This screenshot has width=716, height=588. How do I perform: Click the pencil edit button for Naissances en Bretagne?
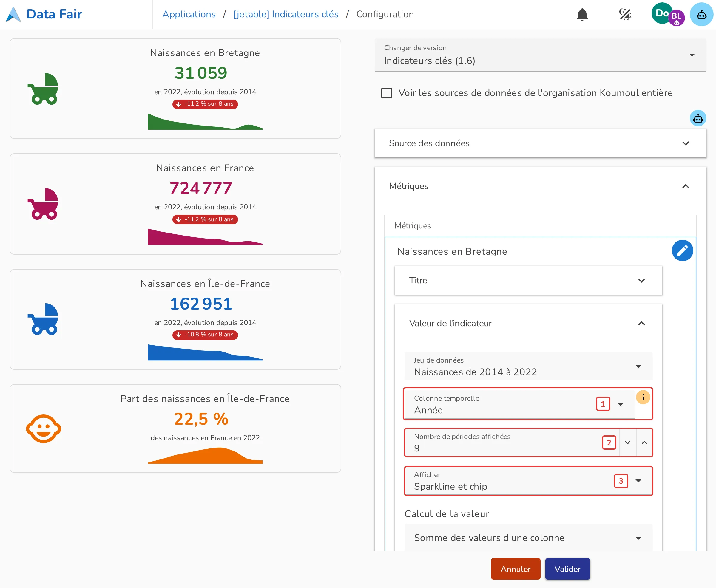tap(682, 250)
